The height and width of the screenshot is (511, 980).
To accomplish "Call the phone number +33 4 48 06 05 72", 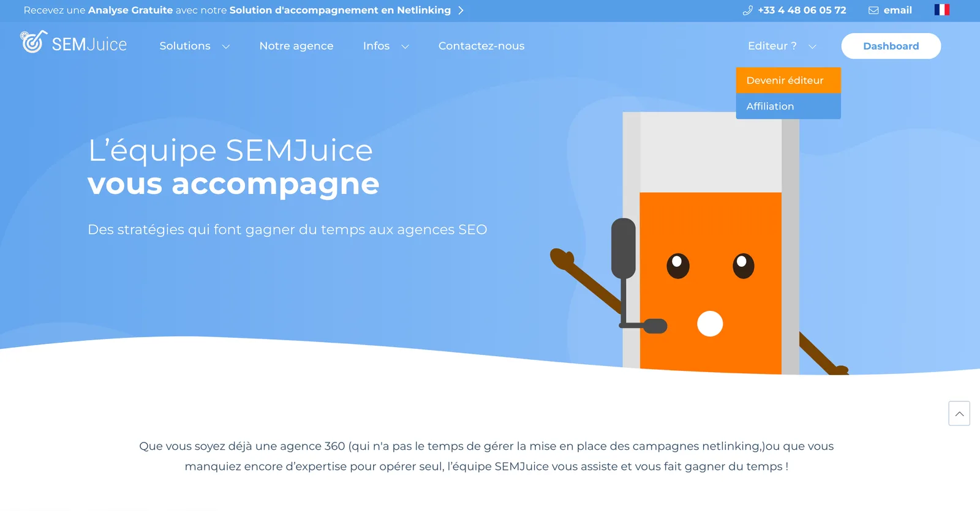I will click(802, 10).
